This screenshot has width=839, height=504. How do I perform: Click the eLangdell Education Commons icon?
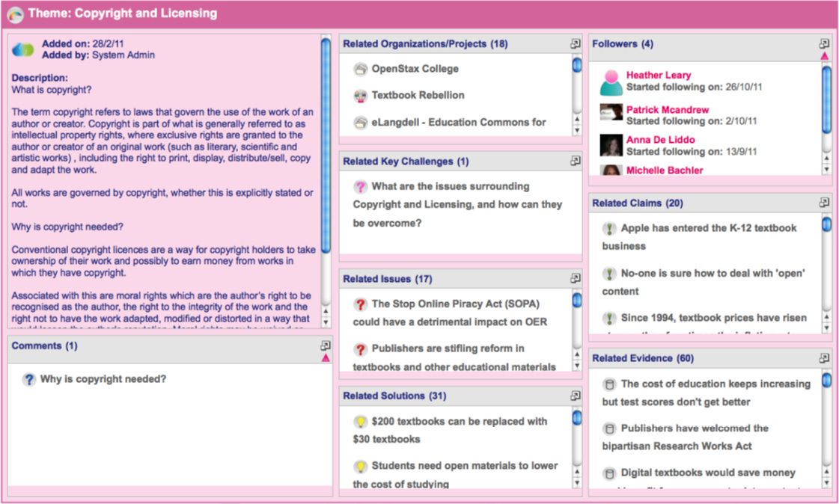(x=361, y=123)
